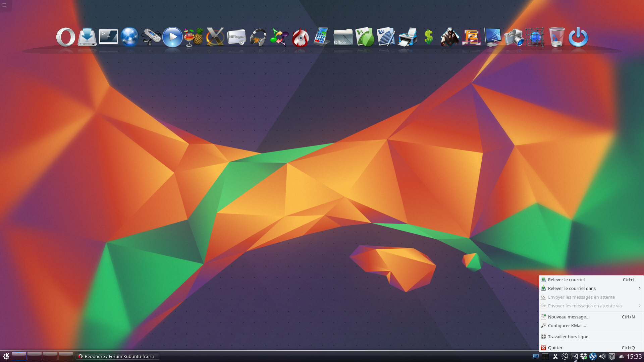Image resolution: width=644 pixels, height=362 pixels.
Task: Open the Office folder in the dock
Action: click(x=343, y=37)
